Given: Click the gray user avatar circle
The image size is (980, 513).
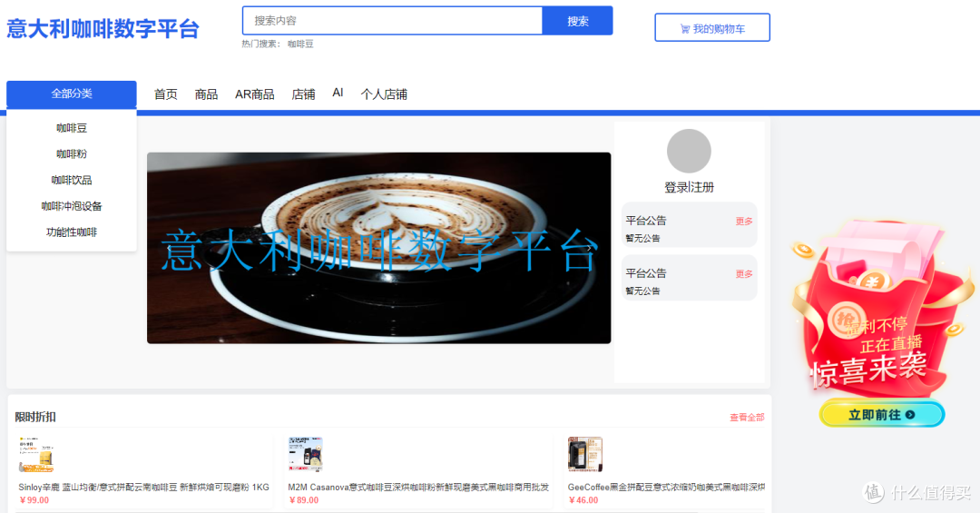Looking at the screenshot, I should tap(689, 151).
